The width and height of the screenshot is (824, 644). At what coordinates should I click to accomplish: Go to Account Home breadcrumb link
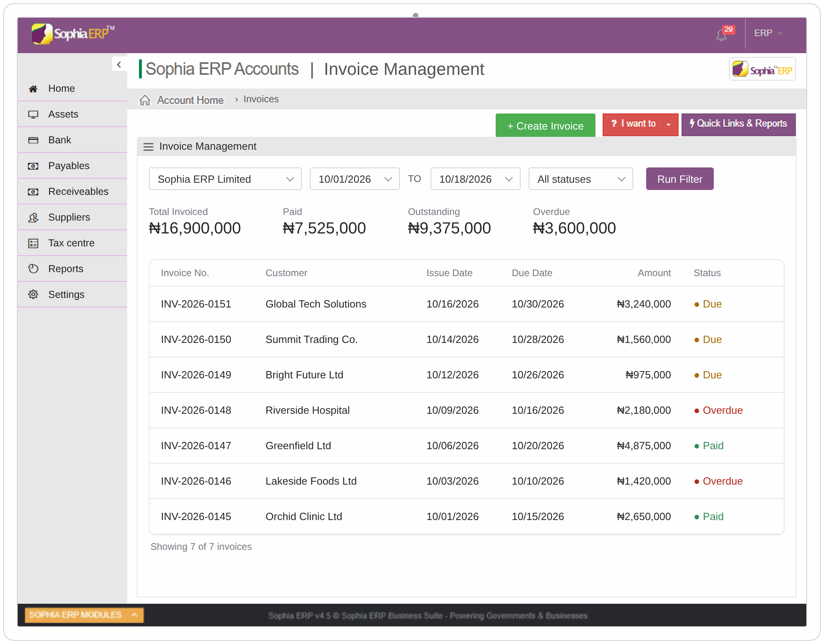(190, 100)
